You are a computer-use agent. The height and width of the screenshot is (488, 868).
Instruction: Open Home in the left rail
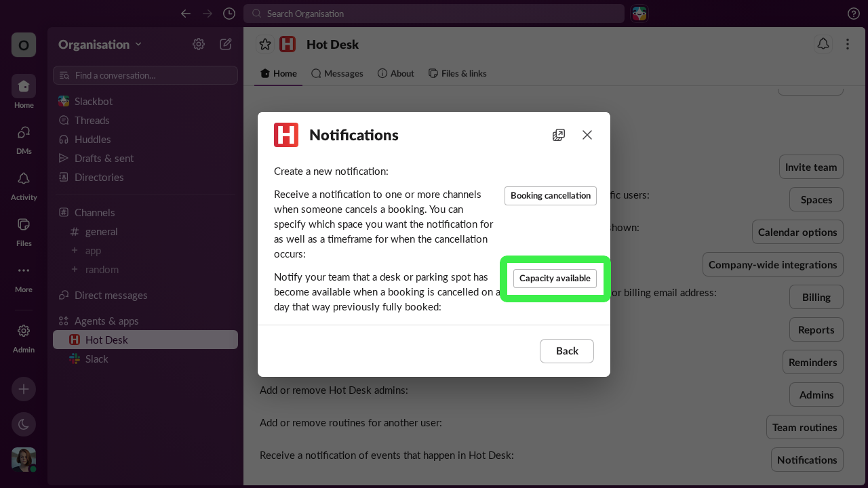[x=24, y=91]
